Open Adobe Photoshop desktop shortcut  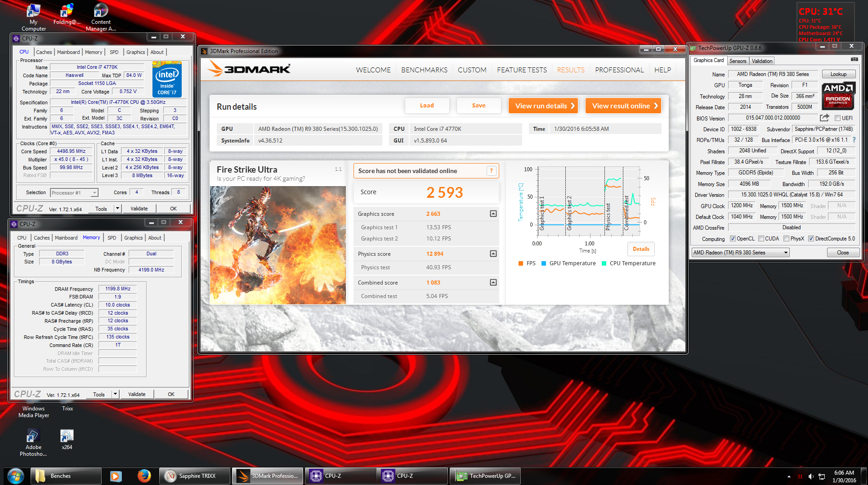tap(33, 443)
